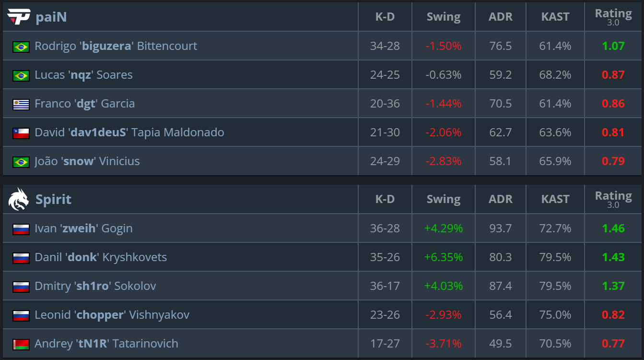Click the Russia flag beside zweih

point(21,229)
